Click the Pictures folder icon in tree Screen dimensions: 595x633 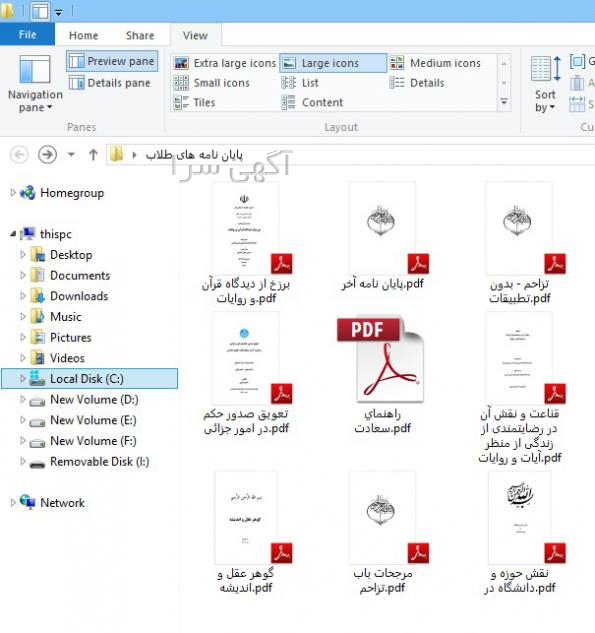38,337
